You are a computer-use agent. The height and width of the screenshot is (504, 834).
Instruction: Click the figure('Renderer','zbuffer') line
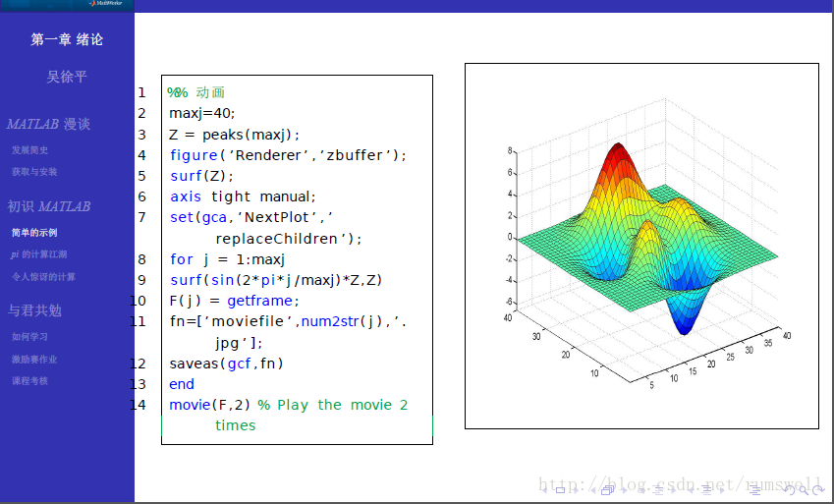point(288,155)
